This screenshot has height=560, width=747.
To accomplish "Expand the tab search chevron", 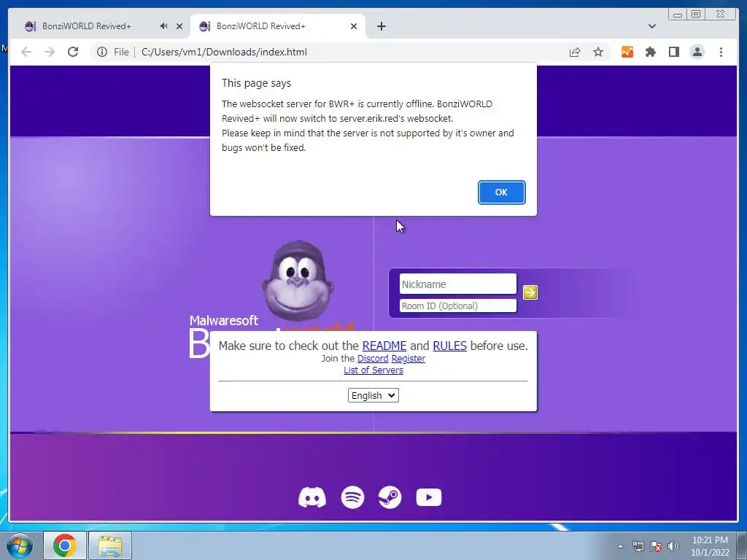I will click(651, 26).
